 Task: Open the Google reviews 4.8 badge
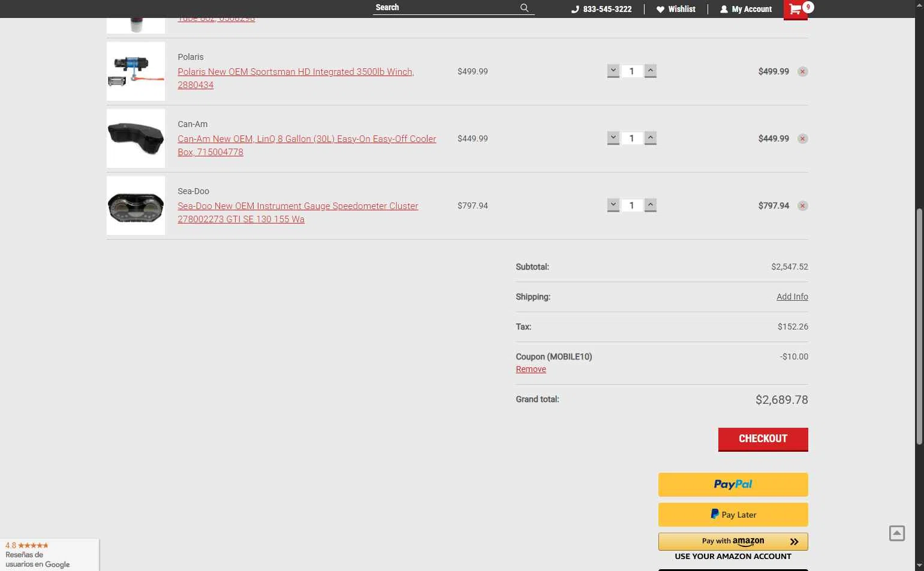coord(49,555)
